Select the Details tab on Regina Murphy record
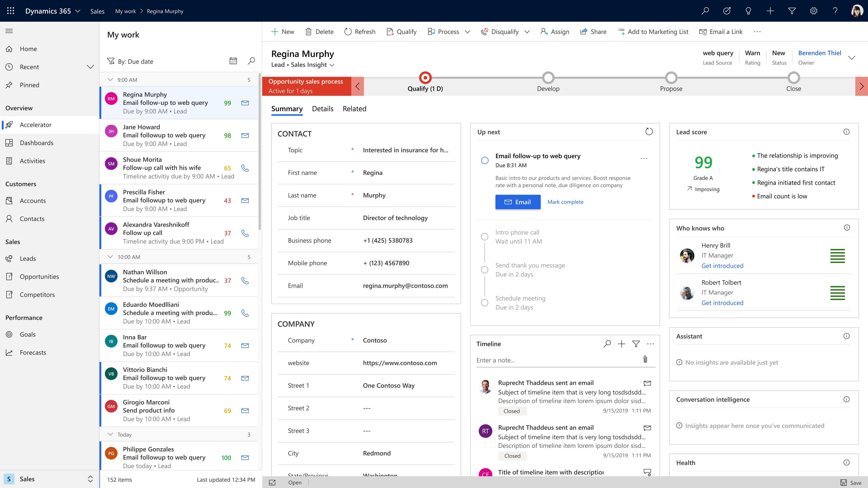The width and height of the screenshot is (868, 488). click(x=323, y=108)
